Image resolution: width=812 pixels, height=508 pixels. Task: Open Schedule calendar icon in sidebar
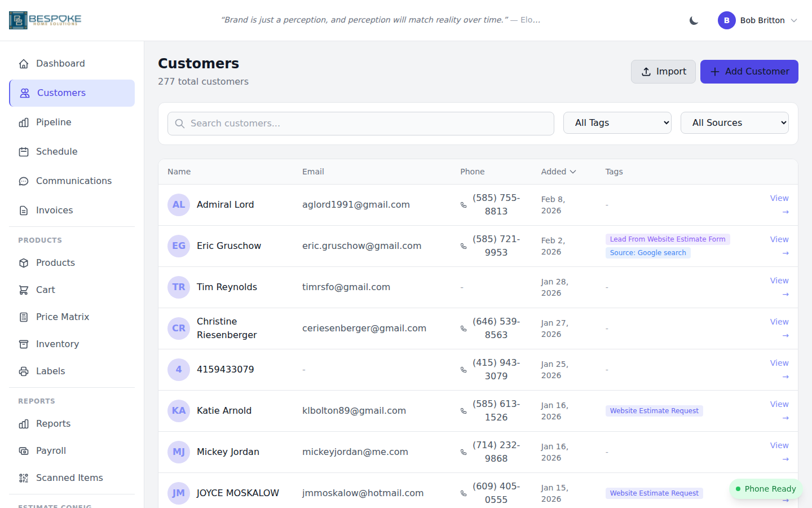coord(24,152)
